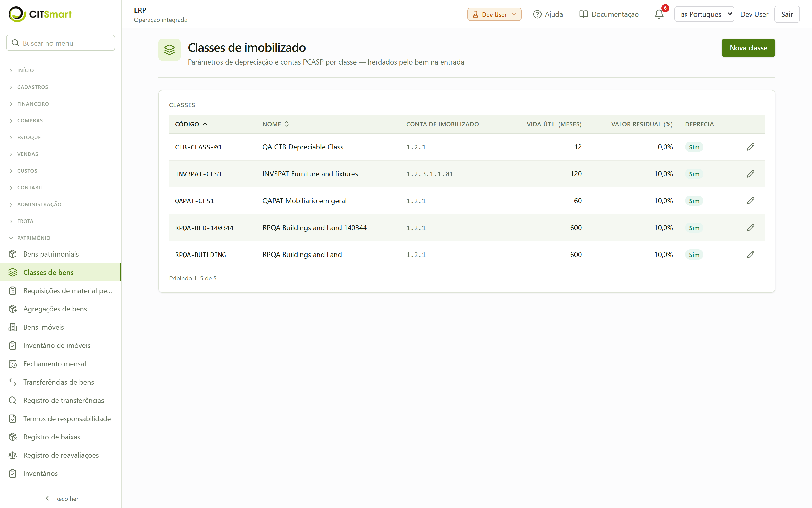Select Classes de bens menu item
This screenshot has width=812, height=508.
60,272
